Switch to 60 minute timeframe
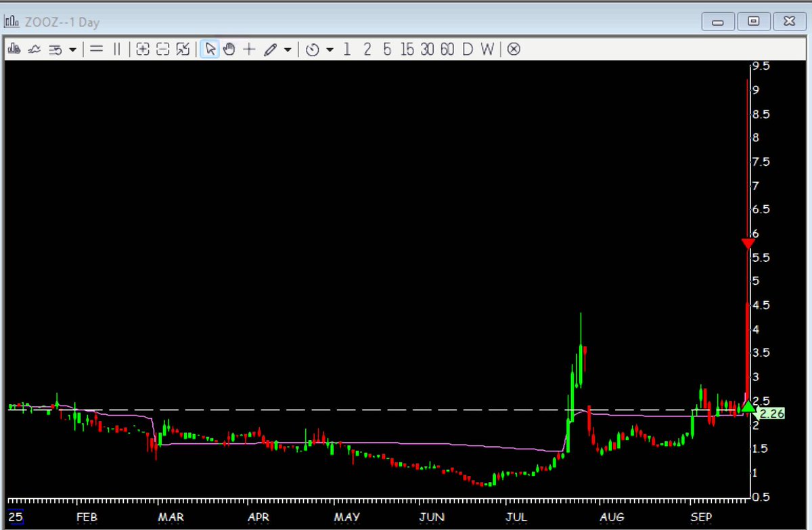Viewport: 812px width, 530px height. click(x=447, y=49)
